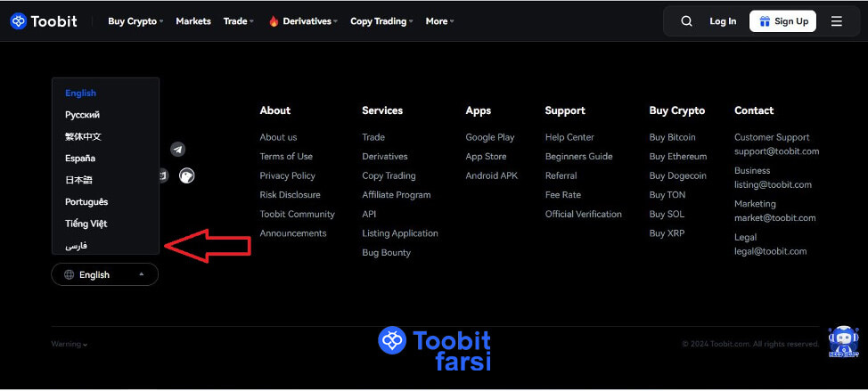
Task: Expand the Warning disclosure at bottom
Action: [x=70, y=344]
